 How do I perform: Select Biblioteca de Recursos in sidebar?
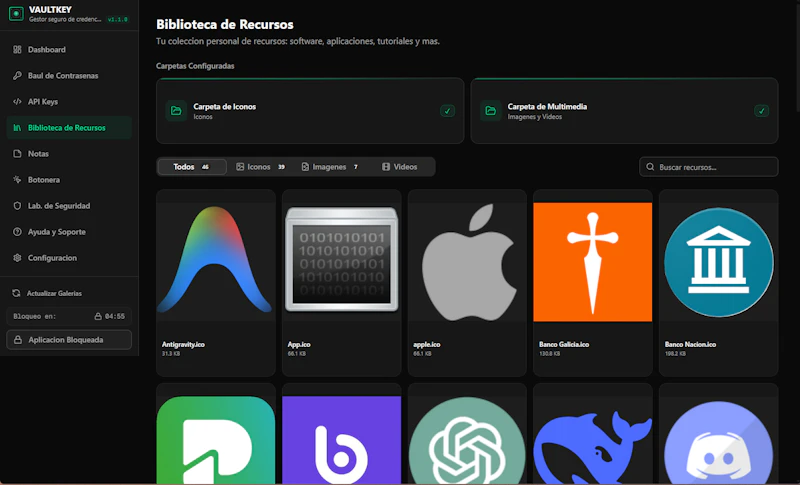(x=69, y=127)
